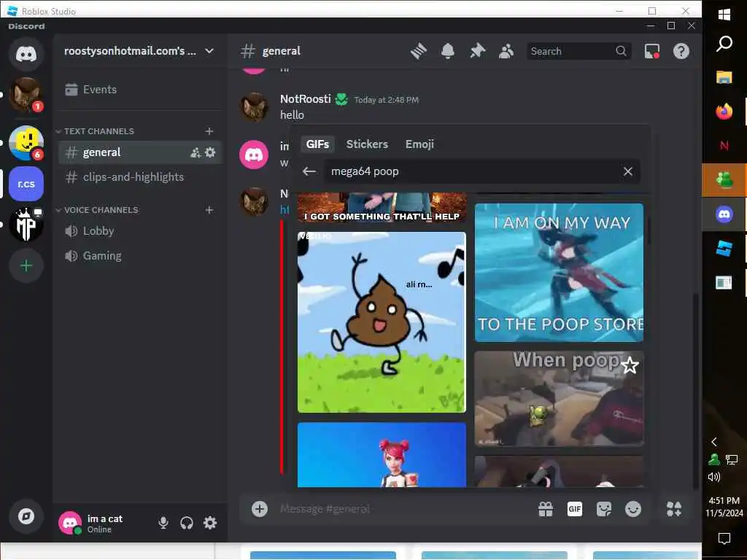747x560 pixels.
Task: Favorite the 'When poop' GIF star
Action: point(630,365)
